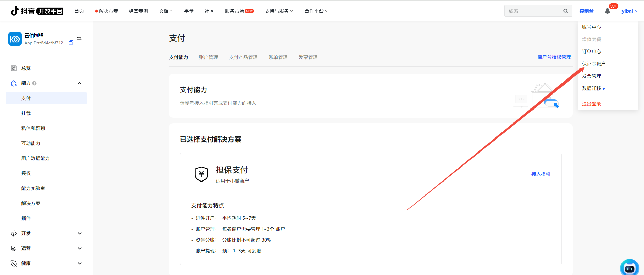The image size is (644, 275).
Task: Click the switch app arrows icon
Action: pyautogui.click(x=79, y=38)
